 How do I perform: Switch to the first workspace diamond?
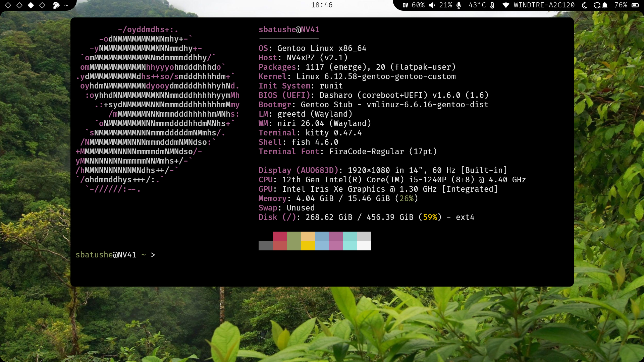pos(8,5)
